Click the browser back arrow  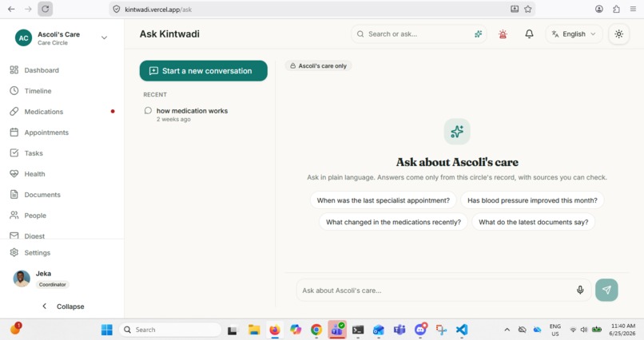tap(11, 9)
